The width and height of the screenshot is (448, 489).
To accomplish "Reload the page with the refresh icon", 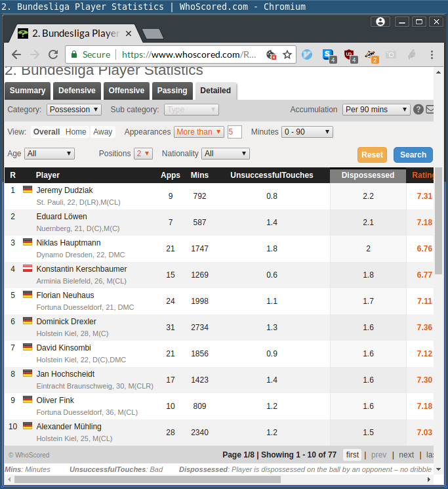I will click(x=53, y=55).
